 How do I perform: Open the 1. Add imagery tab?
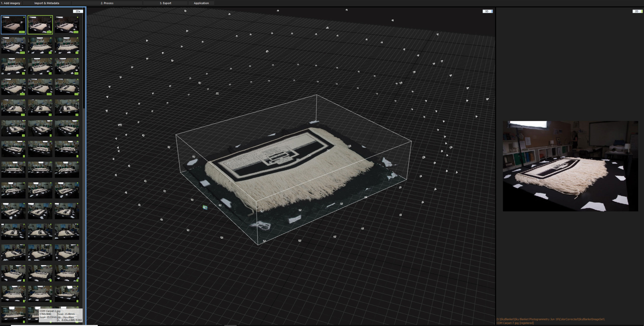pos(11,3)
